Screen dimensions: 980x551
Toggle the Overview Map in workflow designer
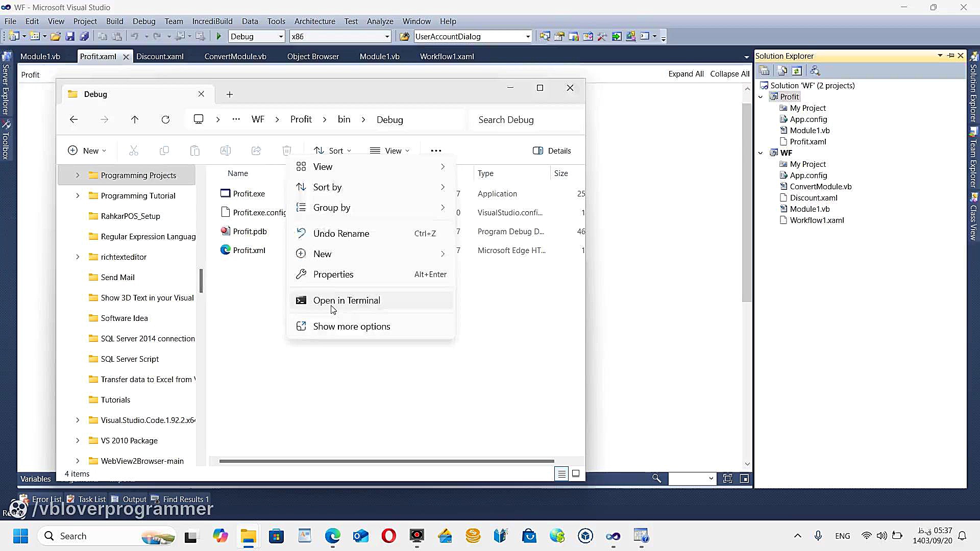[x=745, y=479]
